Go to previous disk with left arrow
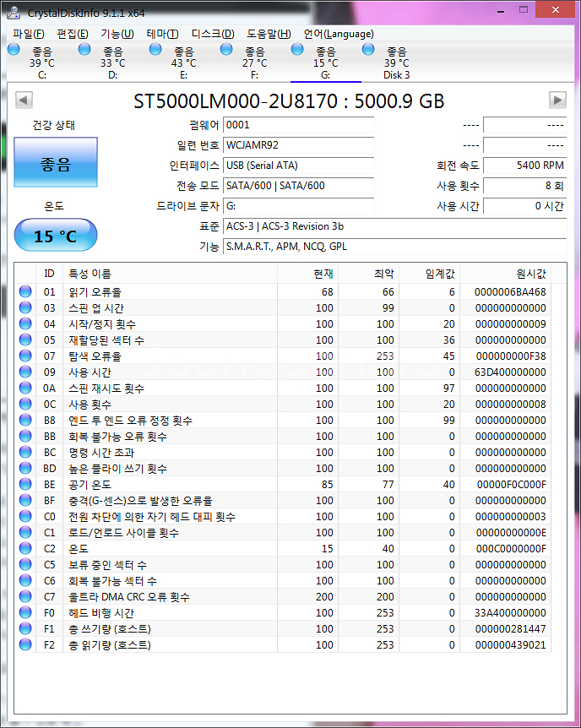This screenshot has height=728, width=581. [24, 100]
